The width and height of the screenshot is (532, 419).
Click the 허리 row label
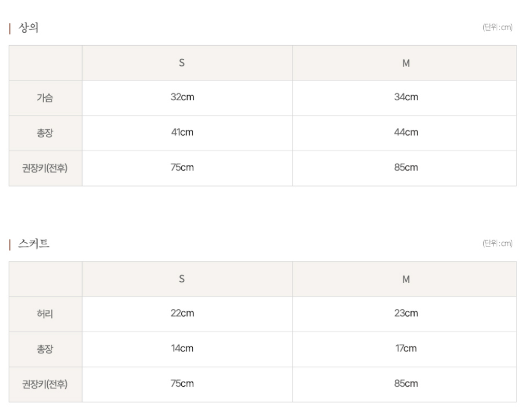point(45,314)
